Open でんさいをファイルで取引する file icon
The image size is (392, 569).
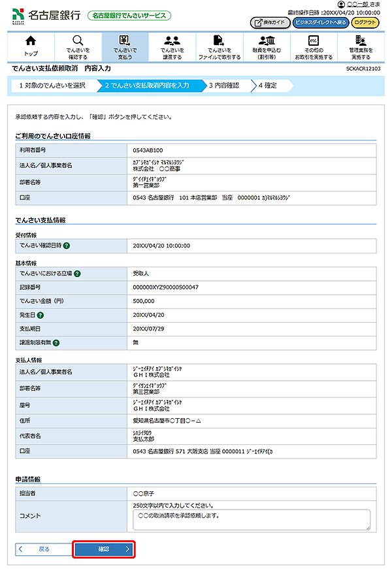220,41
